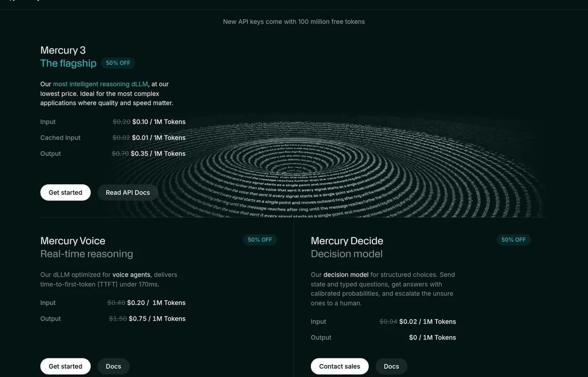The width and height of the screenshot is (588, 377).
Task: Click the Cached Input label
Action: (x=60, y=138)
